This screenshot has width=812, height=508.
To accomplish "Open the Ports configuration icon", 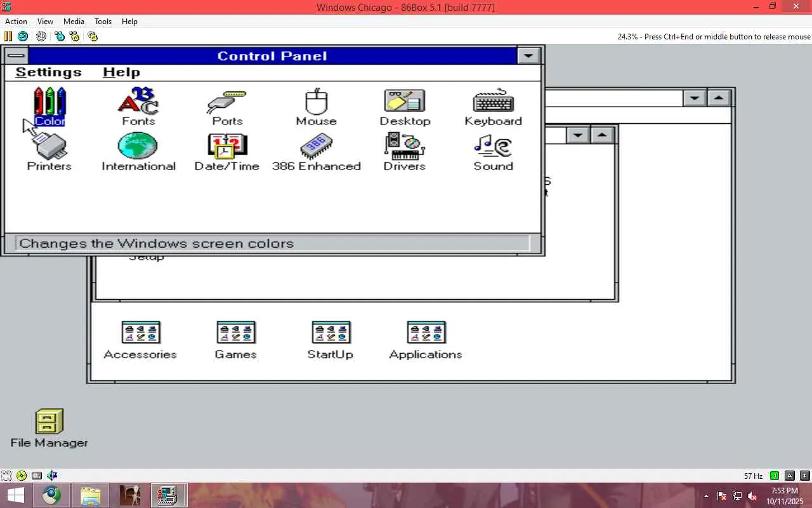I will (x=227, y=107).
